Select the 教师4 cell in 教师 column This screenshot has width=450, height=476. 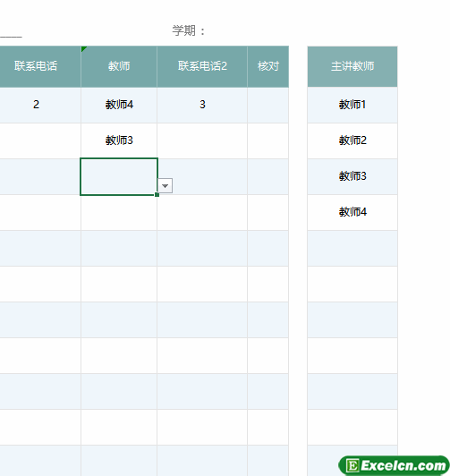[119, 105]
